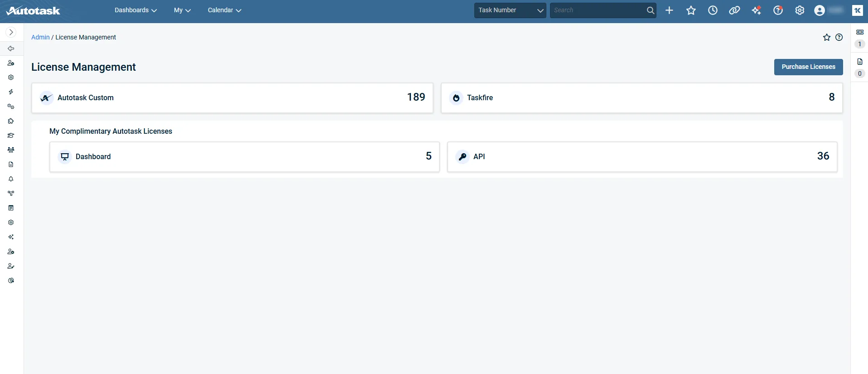Open the settings gear in top bar
Viewport: 868px width, 374px height.
[x=800, y=10]
